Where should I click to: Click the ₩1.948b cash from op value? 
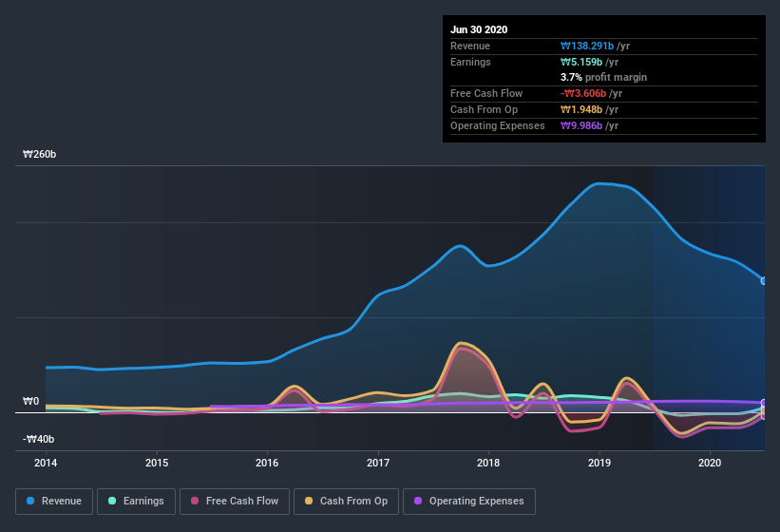[x=581, y=109]
